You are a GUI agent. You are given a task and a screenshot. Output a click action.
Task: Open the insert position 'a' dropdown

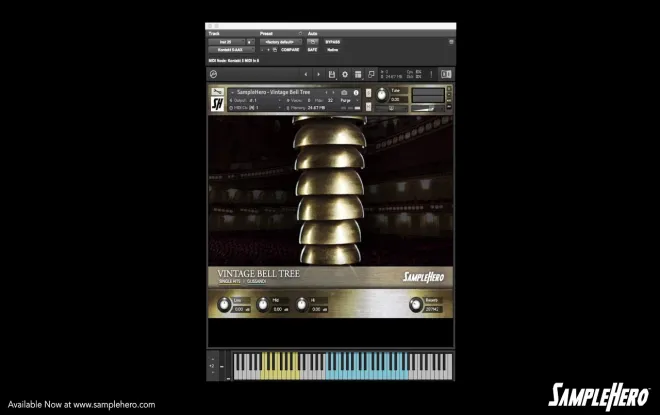[x=250, y=42]
